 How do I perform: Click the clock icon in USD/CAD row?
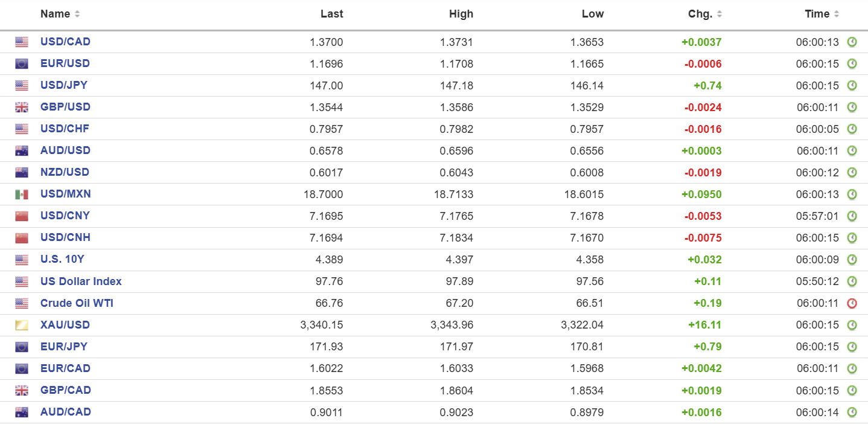(x=852, y=42)
